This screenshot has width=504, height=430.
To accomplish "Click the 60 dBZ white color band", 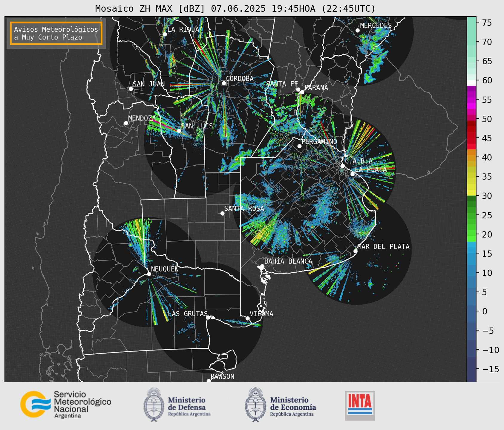I will coord(471,83).
